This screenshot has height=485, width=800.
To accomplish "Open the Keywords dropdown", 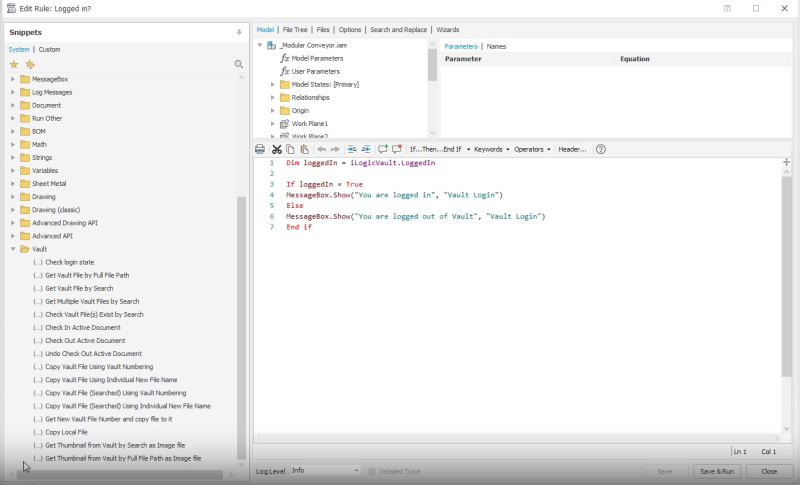I will click(491, 149).
